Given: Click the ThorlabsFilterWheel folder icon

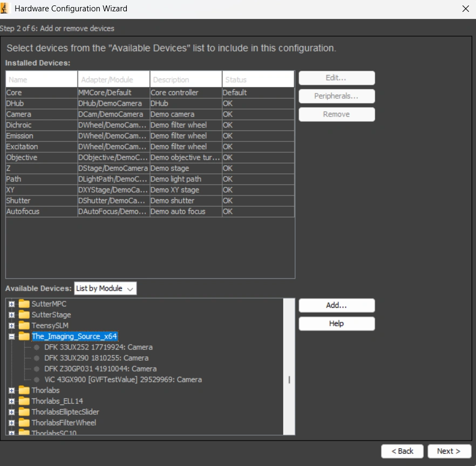Looking at the screenshot, I should (x=24, y=423).
